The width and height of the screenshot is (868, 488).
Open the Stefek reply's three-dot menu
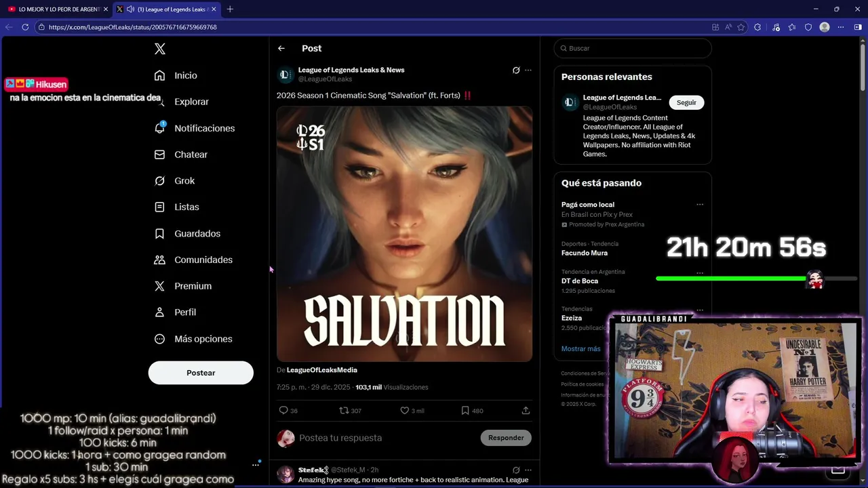[x=528, y=470]
